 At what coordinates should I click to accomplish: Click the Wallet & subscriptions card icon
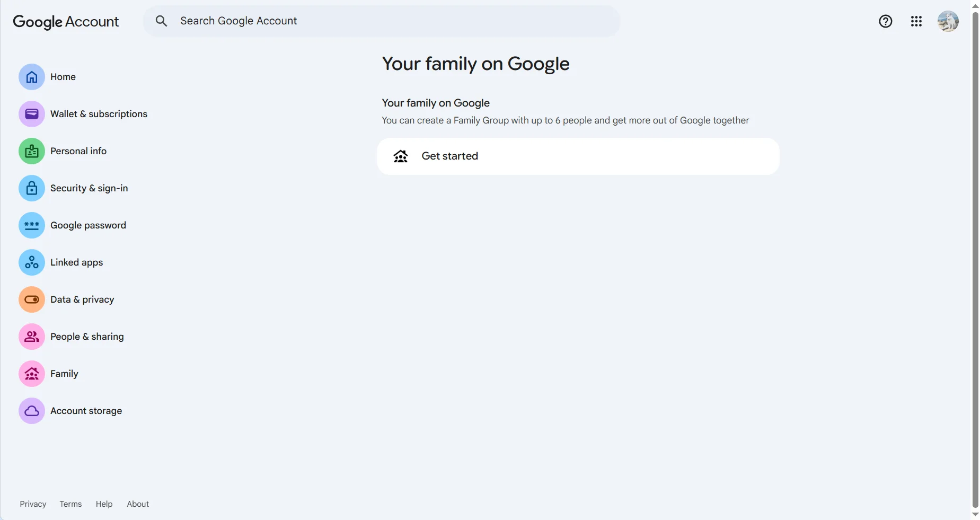coord(32,114)
